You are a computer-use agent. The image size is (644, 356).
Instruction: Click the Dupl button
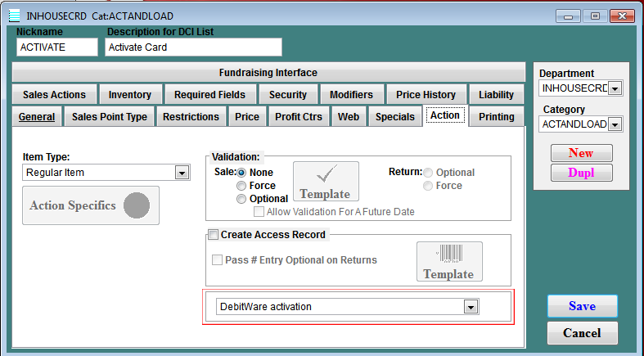tap(582, 173)
